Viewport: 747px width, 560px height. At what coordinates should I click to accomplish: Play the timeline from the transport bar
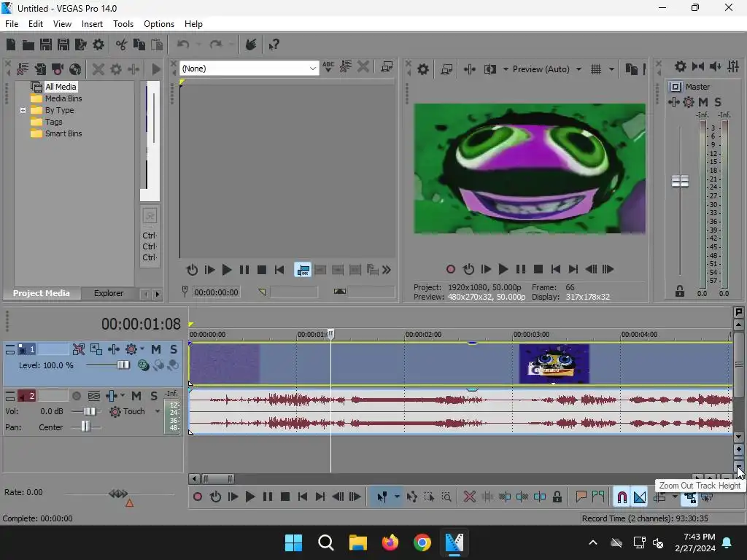tap(250, 497)
